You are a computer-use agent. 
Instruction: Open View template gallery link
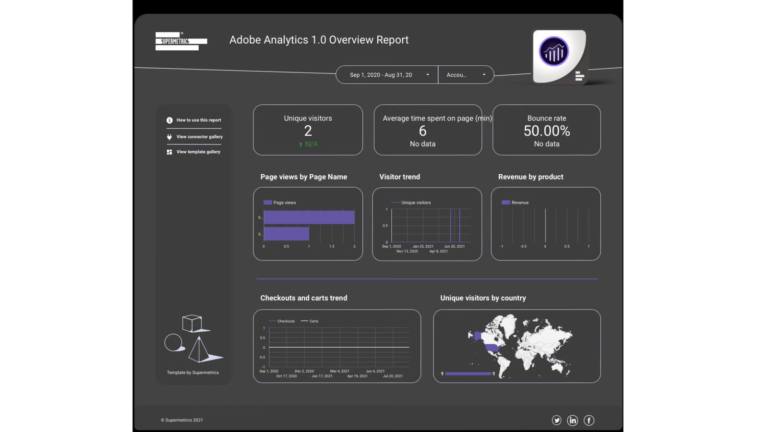click(198, 152)
